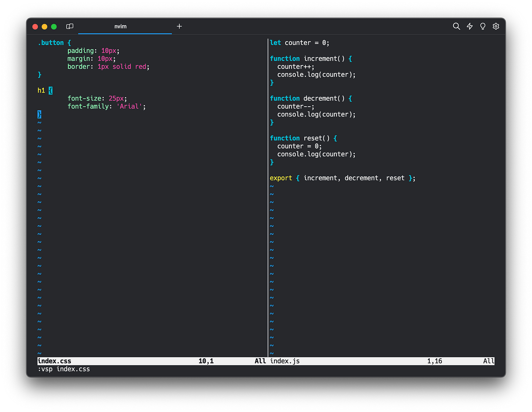Click the let counter declaration line
The height and width of the screenshot is (412, 532).
coord(300,43)
